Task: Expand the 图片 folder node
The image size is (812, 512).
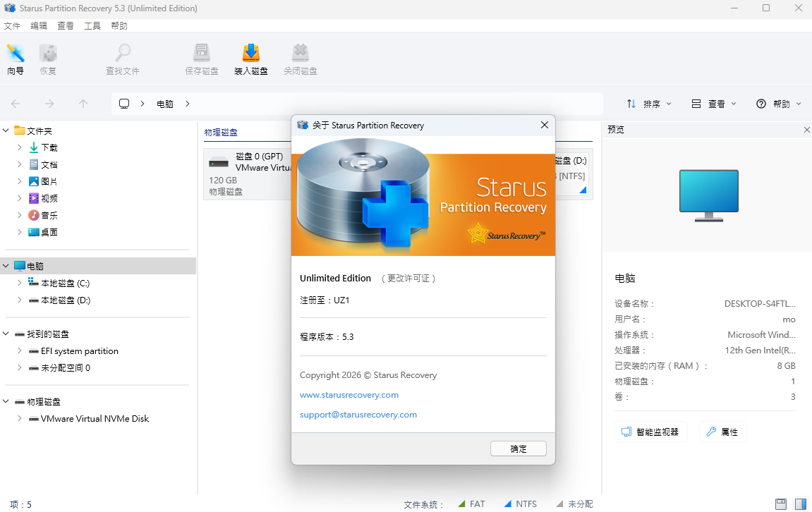Action: coord(20,181)
